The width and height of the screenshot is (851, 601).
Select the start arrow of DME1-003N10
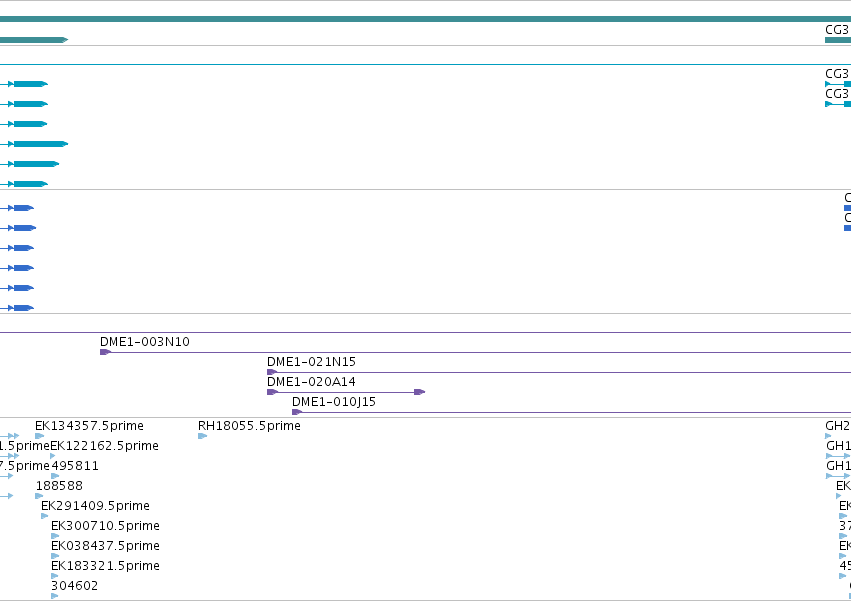tap(105, 352)
